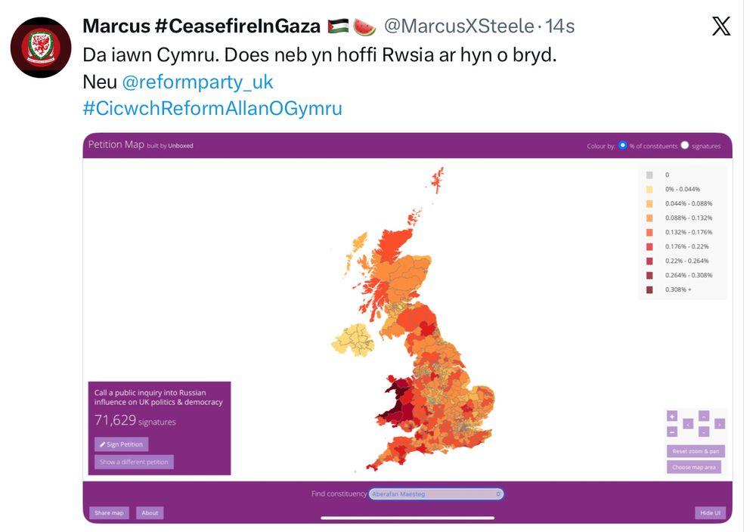Pan the map right with arrow
This screenshot has height=532, width=756.
tap(719, 424)
